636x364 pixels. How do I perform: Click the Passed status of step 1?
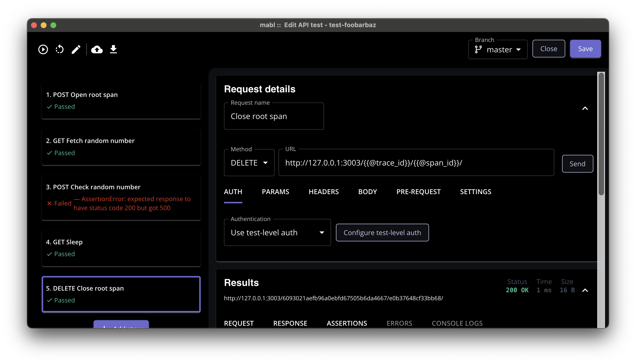61,106
